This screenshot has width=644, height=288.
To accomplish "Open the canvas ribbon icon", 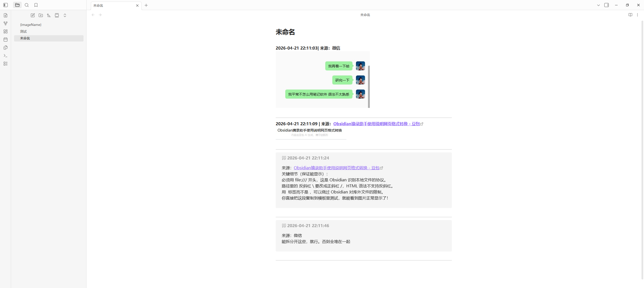I will coord(6,31).
